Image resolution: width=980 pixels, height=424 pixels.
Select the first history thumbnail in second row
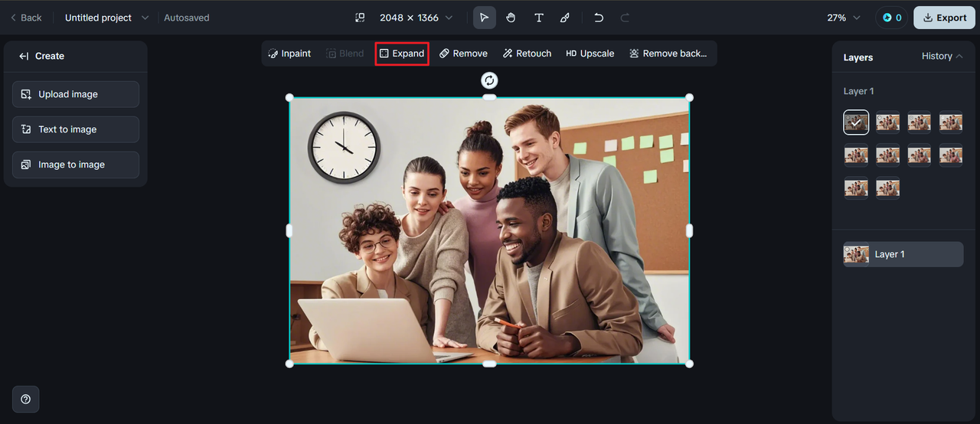pos(856,155)
